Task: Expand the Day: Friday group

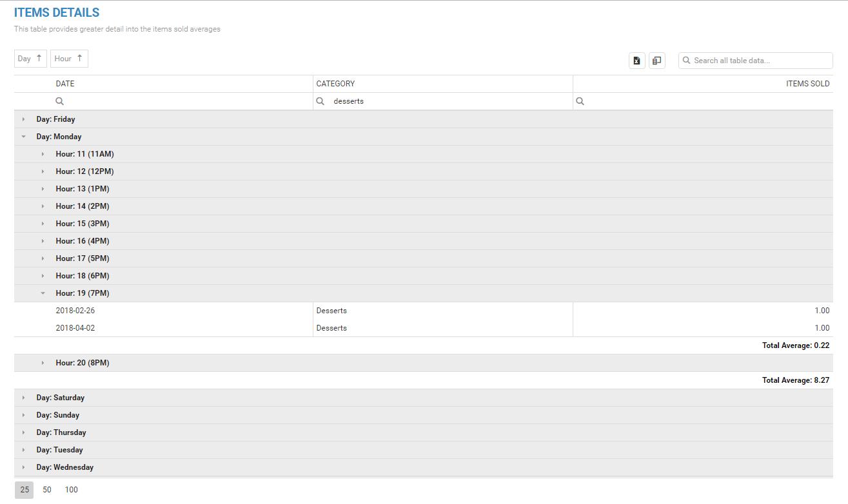Action: [24, 119]
